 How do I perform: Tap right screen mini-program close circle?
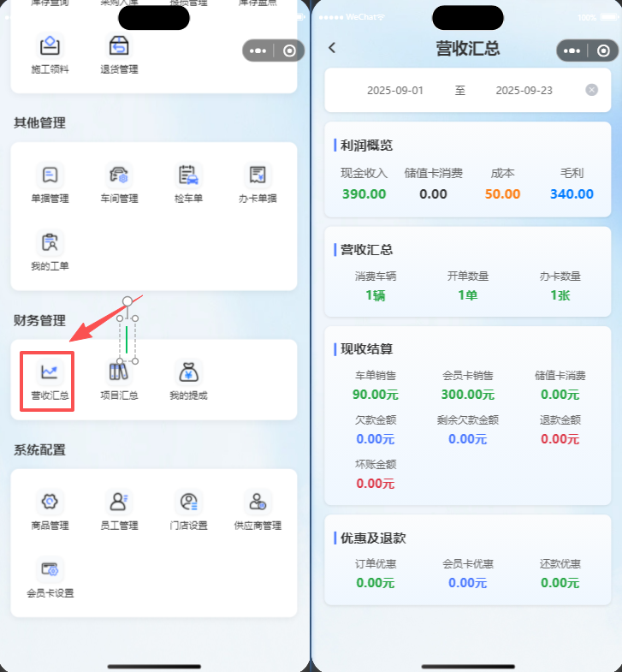[x=603, y=51]
